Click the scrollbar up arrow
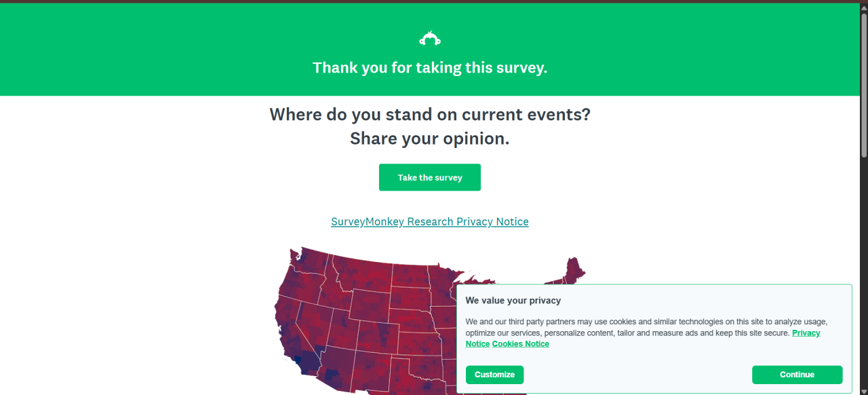Screen dimensions: 868x395 coord(863,7)
